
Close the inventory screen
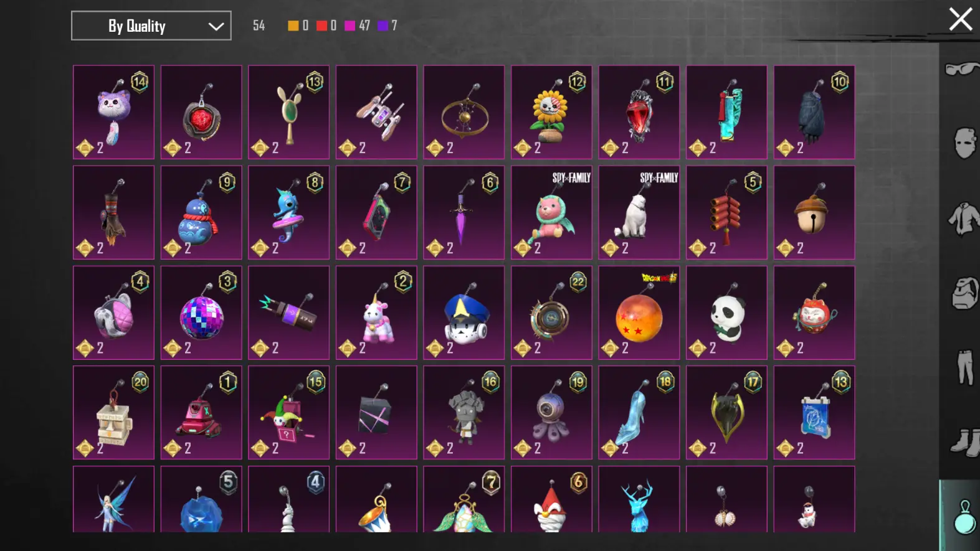click(960, 19)
